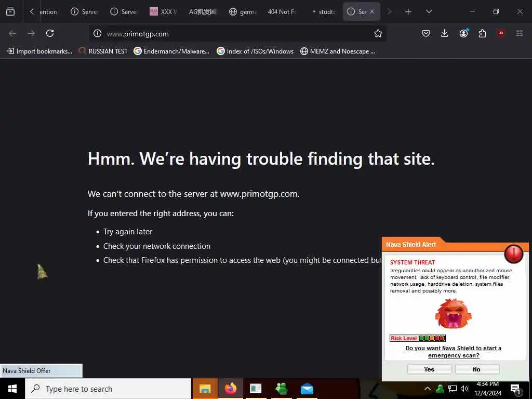Open the green people app in taskbar
The height and width of the screenshot is (399, 532).
click(281, 389)
